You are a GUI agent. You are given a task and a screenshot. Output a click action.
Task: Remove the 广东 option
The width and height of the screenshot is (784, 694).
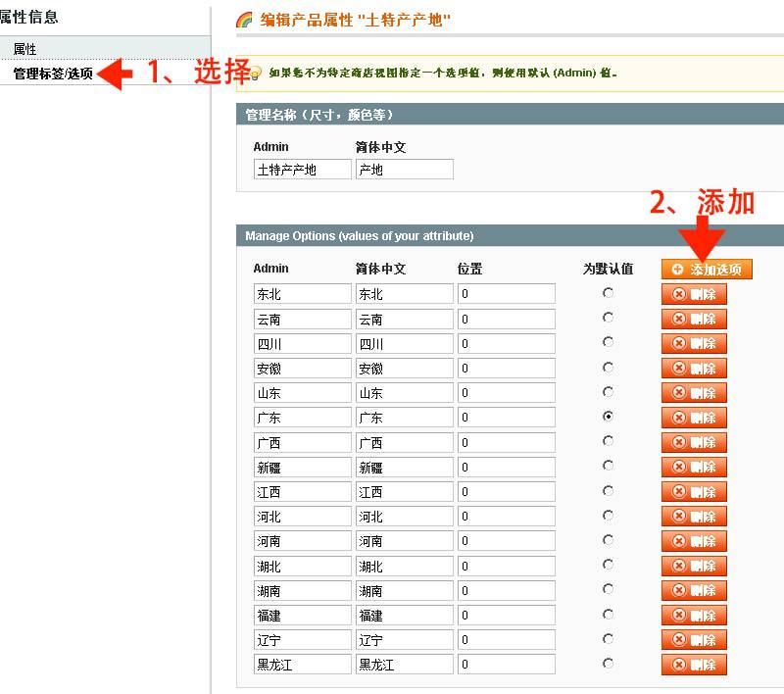(x=694, y=418)
